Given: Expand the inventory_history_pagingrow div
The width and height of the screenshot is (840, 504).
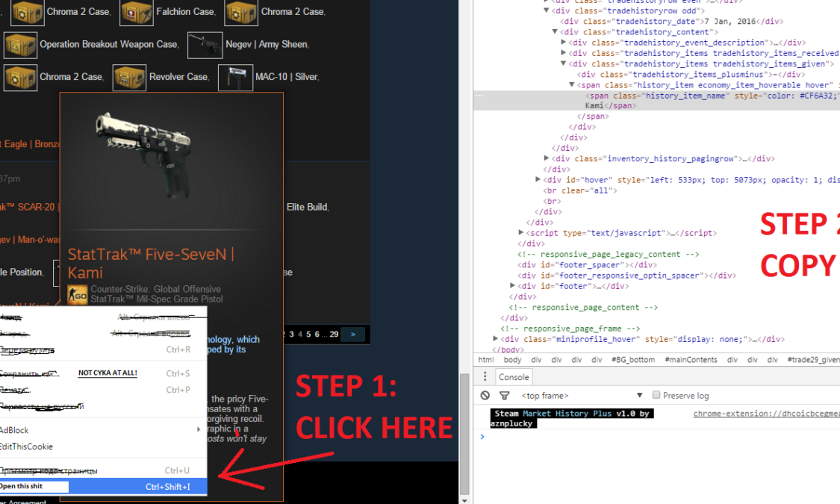Looking at the screenshot, I should pos(547,158).
